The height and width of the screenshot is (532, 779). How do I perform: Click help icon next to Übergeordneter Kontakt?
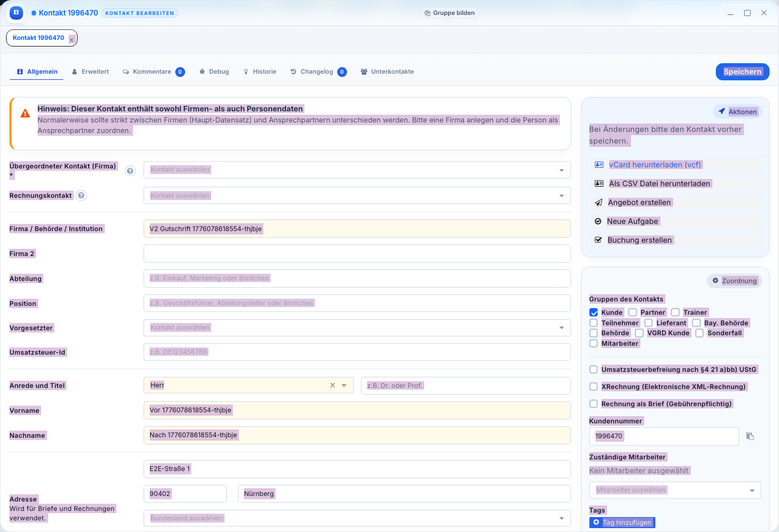coord(130,171)
